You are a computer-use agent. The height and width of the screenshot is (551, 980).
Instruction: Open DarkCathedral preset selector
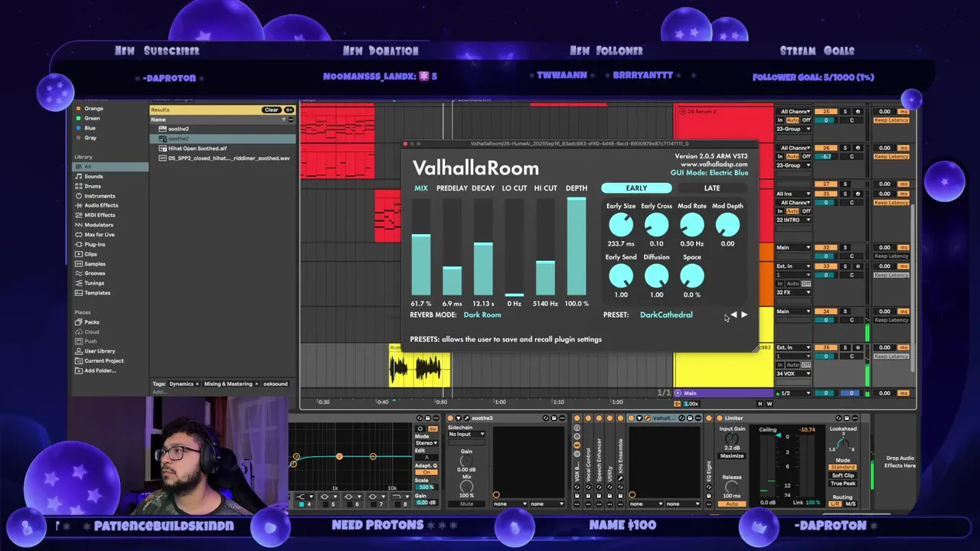point(666,315)
